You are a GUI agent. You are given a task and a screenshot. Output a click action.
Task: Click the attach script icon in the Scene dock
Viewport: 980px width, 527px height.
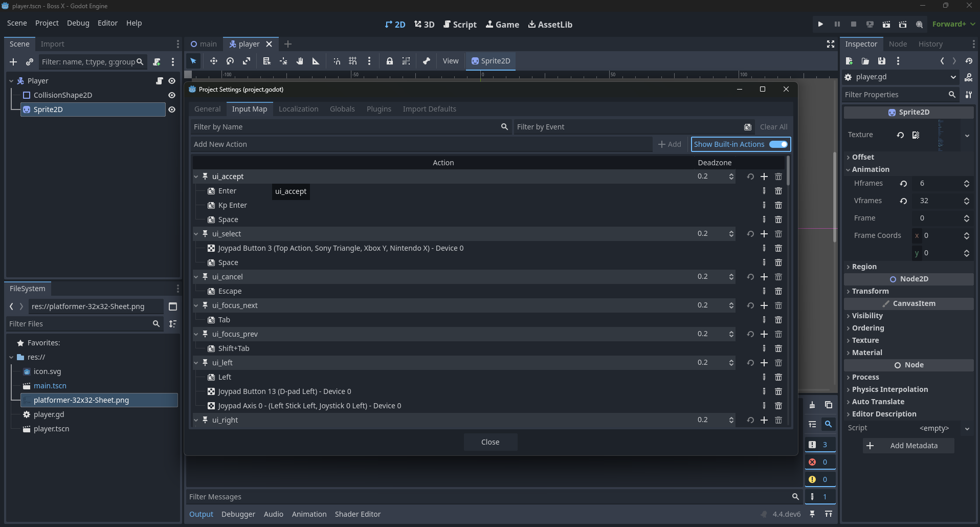click(x=157, y=62)
